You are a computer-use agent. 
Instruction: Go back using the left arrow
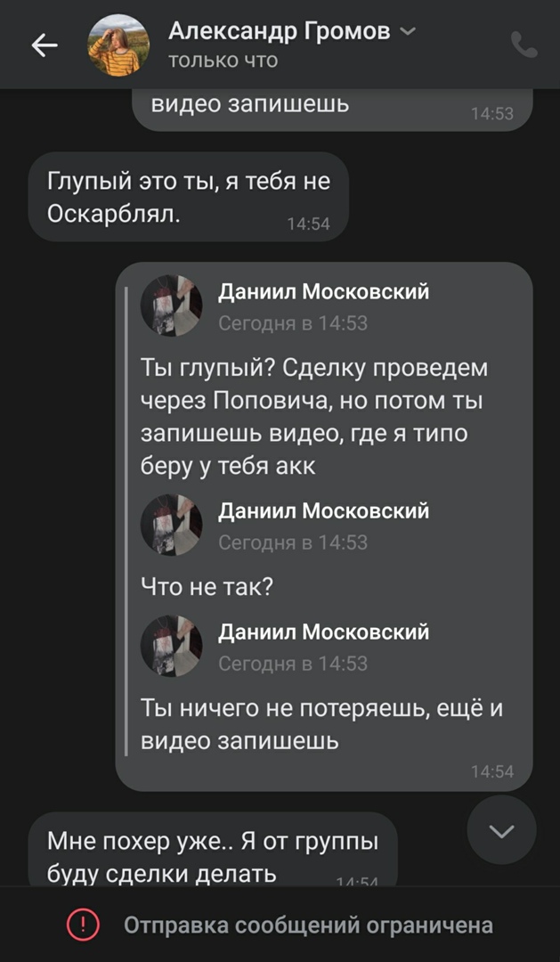tap(45, 45)
